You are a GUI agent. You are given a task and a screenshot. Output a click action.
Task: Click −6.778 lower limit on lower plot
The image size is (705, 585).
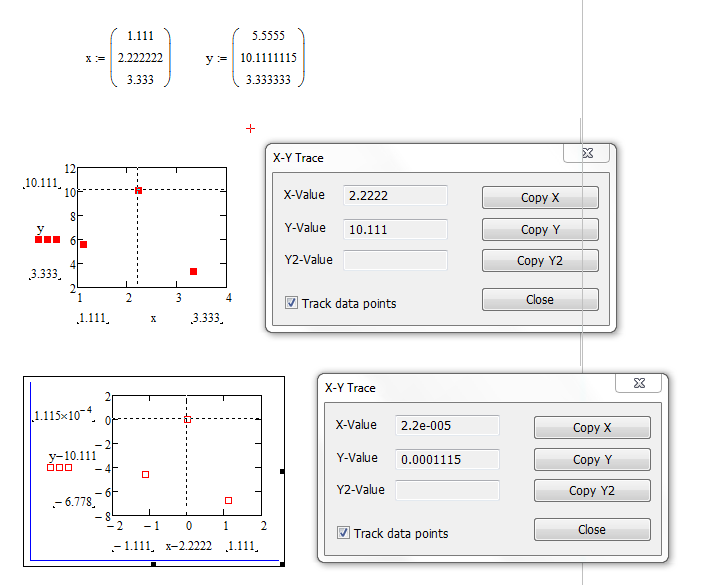click(x=74, y=501)
